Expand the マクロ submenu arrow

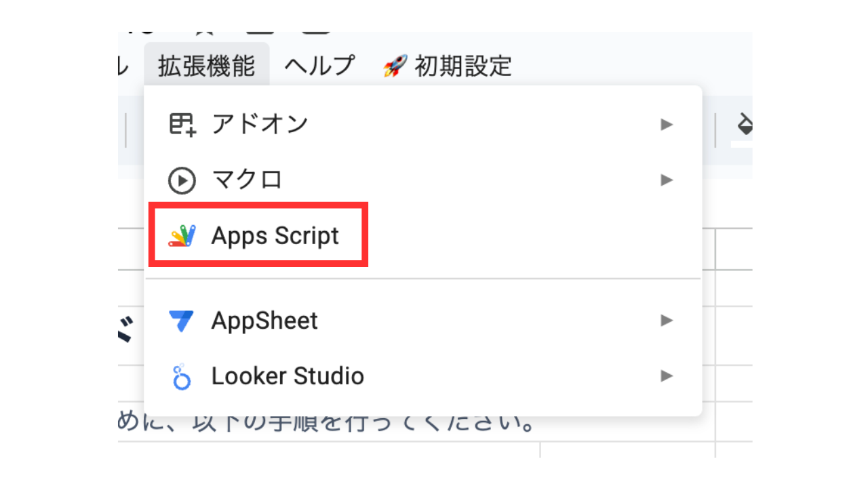[667, 180]
